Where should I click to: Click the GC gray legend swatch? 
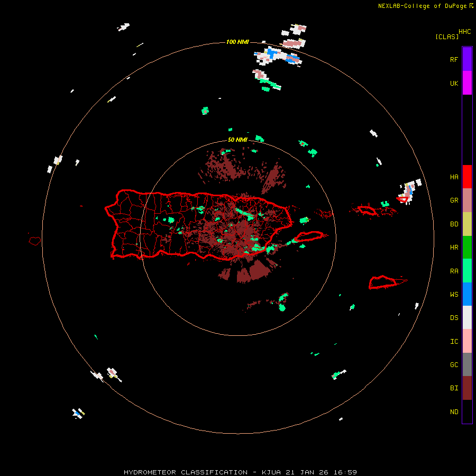point(467,364)
